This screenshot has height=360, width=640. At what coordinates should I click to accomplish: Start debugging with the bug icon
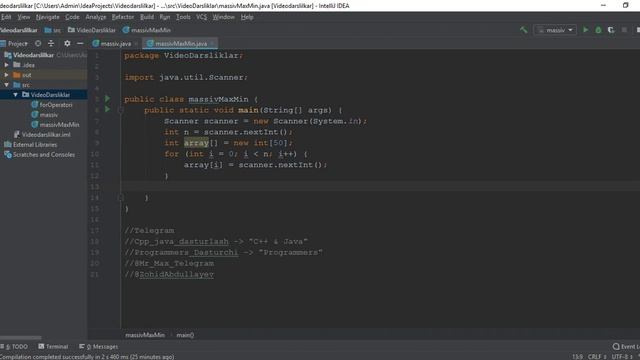pyautogui.click(x=598, y=30)
